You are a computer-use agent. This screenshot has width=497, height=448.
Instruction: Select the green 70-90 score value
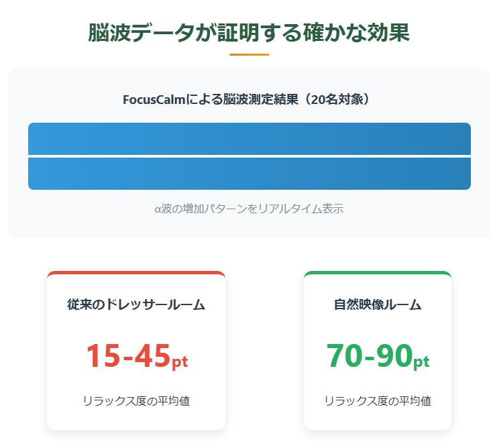pyautogui.click(x=369, y=356)
